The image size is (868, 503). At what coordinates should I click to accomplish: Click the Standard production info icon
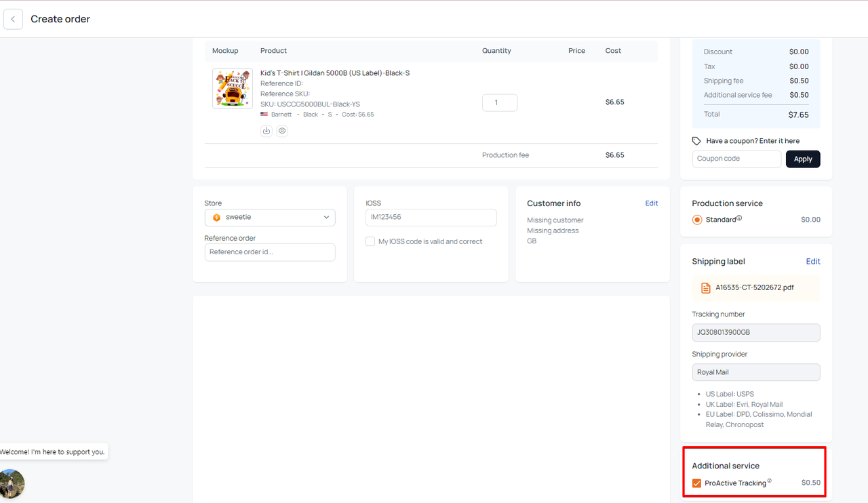click(739, 218)
